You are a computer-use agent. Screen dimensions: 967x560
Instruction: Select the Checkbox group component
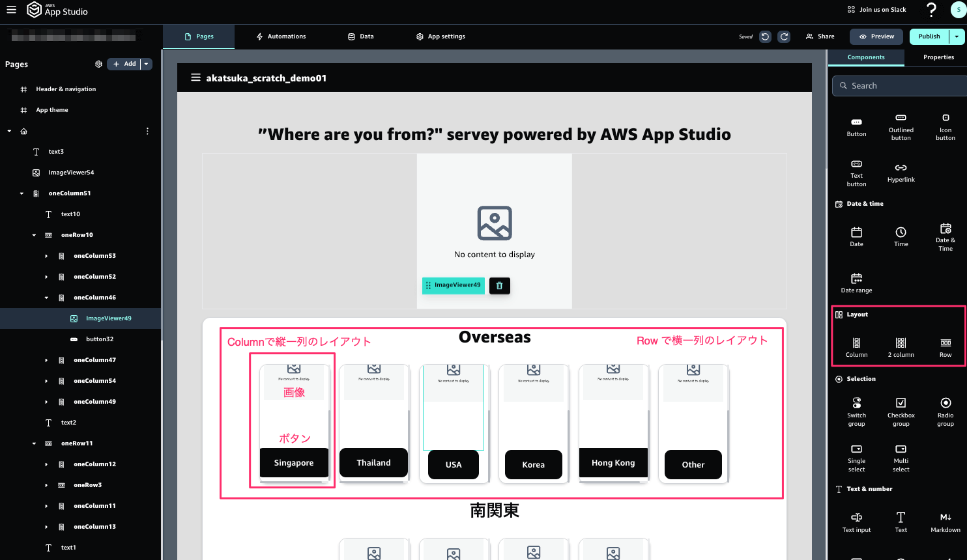(901, 412)
